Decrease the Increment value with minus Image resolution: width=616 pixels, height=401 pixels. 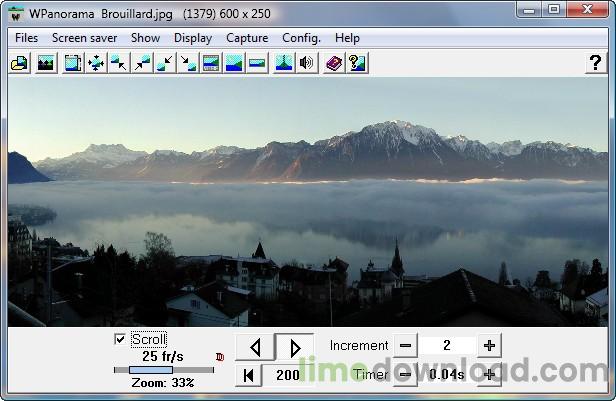click(x=405, y=345)
